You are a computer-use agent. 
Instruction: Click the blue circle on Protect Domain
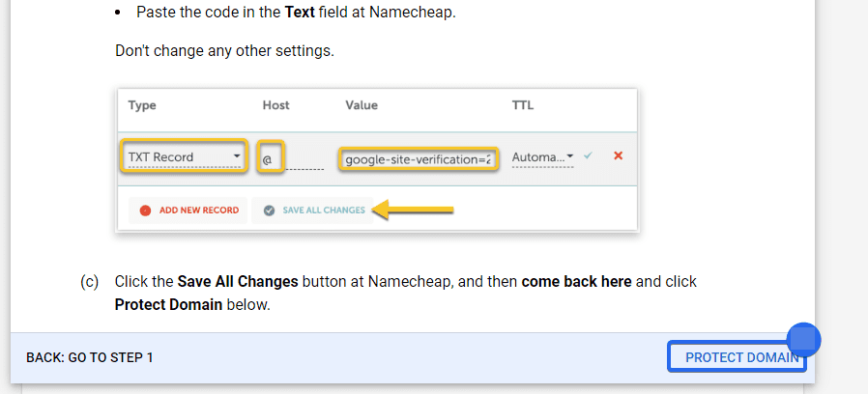[x=803, y=339]
